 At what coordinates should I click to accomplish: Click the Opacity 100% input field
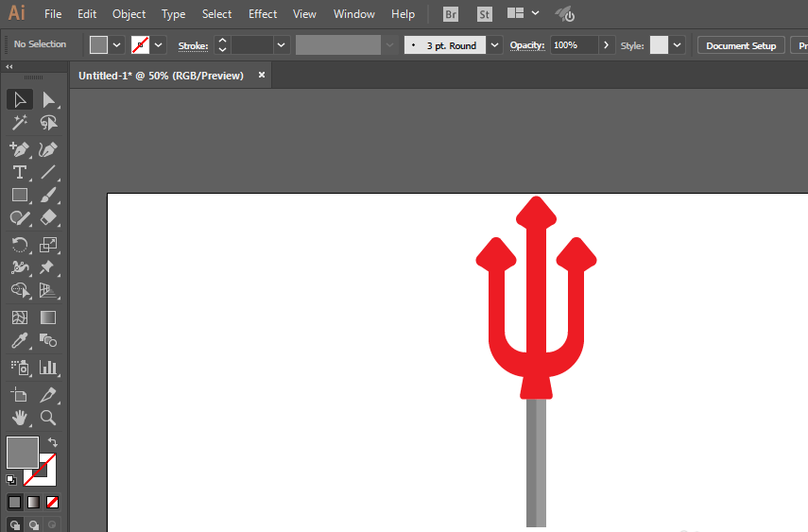(x=574, y=45)
